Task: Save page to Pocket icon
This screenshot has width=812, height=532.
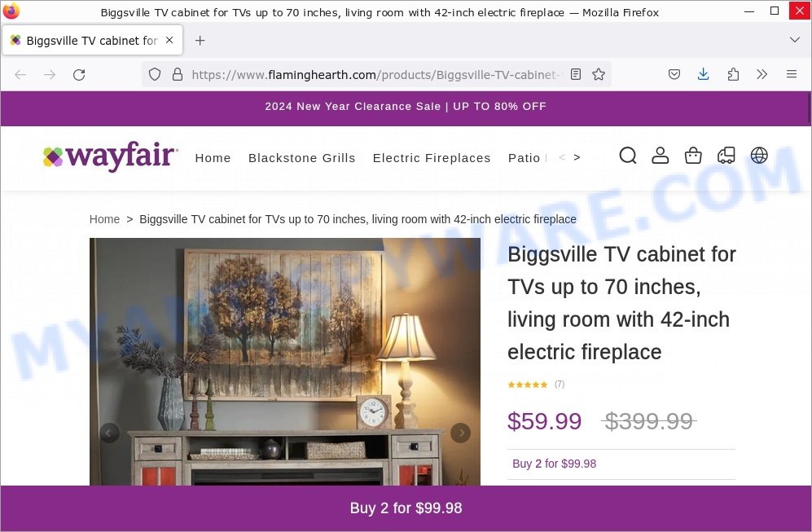Action: tap(674, 75)
